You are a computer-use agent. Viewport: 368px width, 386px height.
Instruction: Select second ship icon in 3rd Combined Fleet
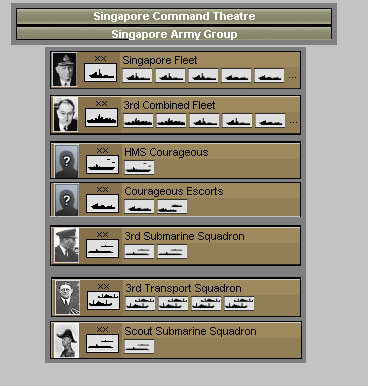[171, 121]
